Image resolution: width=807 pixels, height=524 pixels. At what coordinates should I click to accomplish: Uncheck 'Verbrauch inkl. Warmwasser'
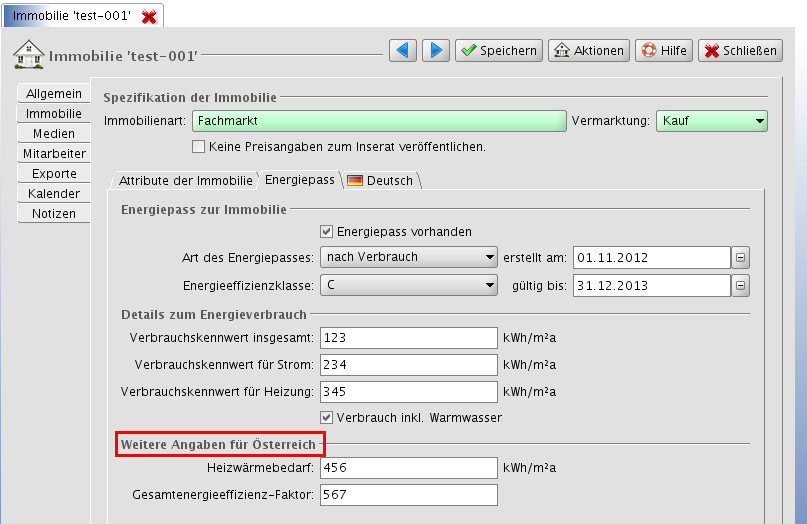point(326,417)
